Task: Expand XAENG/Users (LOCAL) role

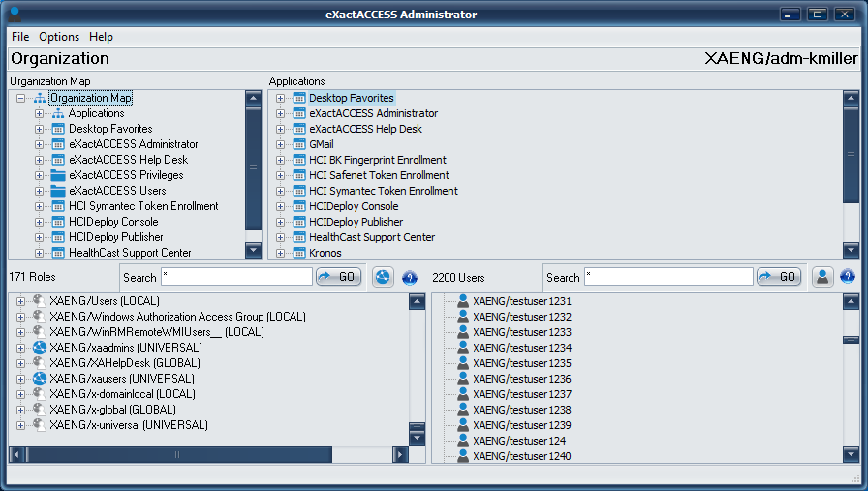Action: (x=20, y=301)
